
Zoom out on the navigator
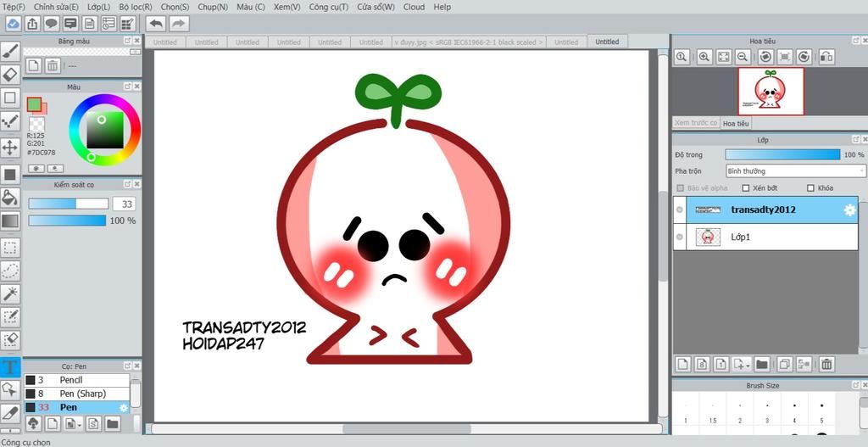743,57
